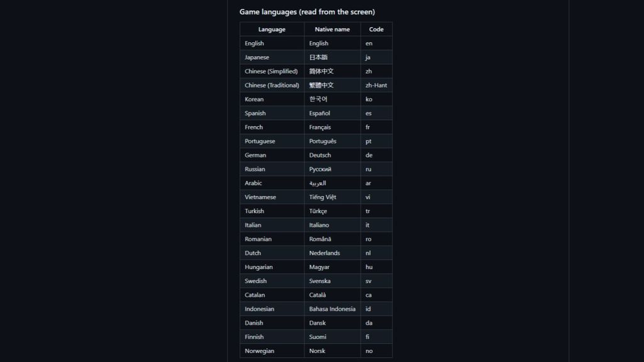Select the Français native name cell
The image size is (644, 362).
[x=332, y=127]
